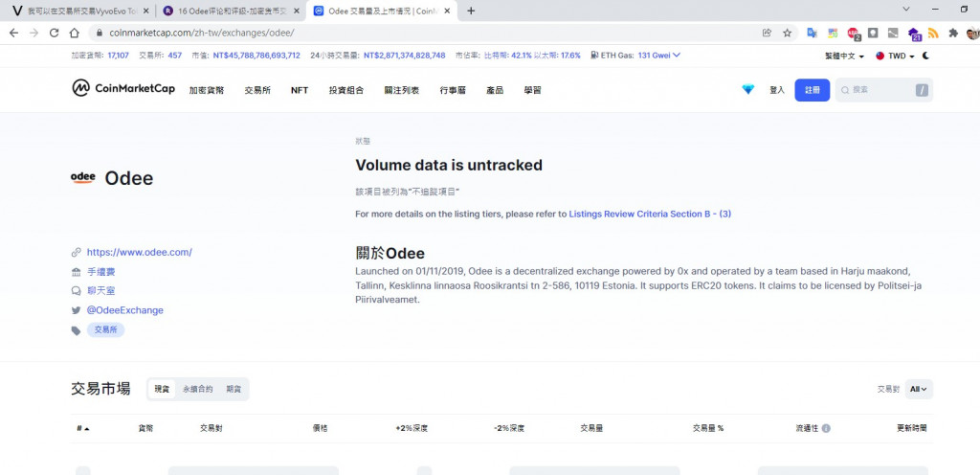Click the colorful grid extension icon
The width and height of the screenshot is (980, 475).
coord(833,34)
